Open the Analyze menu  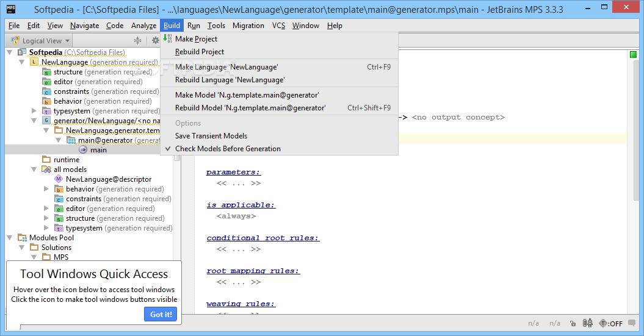pos(143,26)
